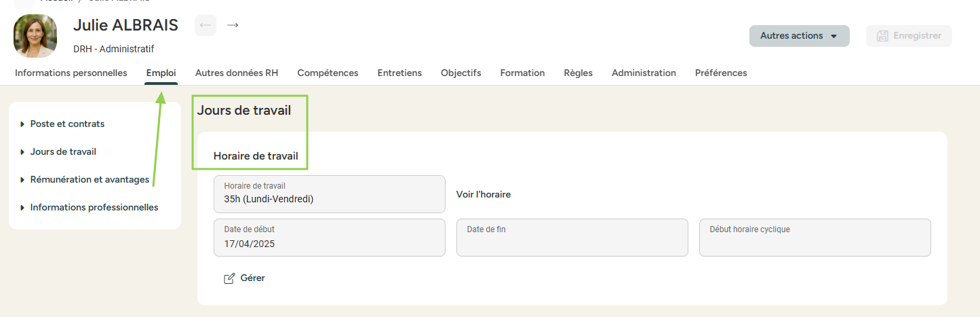Click the Voir l'horaire link
Image resolution: width=980 pixels, height=317 pixels.
484,195
